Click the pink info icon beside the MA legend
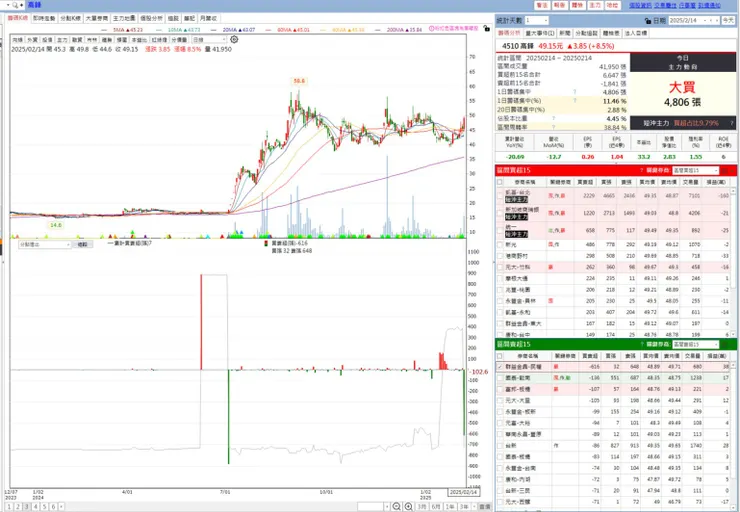The image size is (740, 512). [x=431, y=29]
